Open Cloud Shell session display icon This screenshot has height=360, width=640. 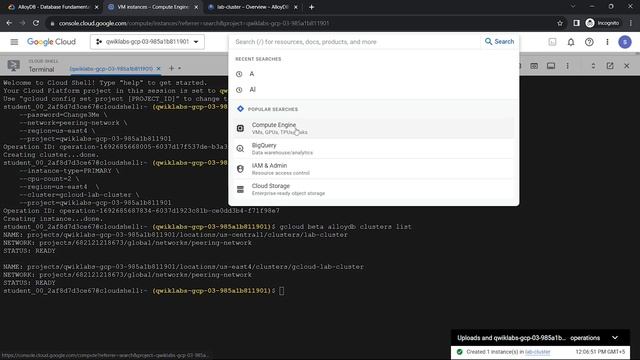pyautogui.click(x=551, y=66)
